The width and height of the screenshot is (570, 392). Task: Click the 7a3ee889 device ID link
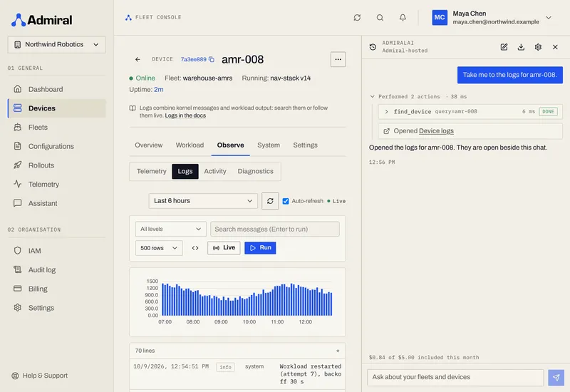coord(193,59)
